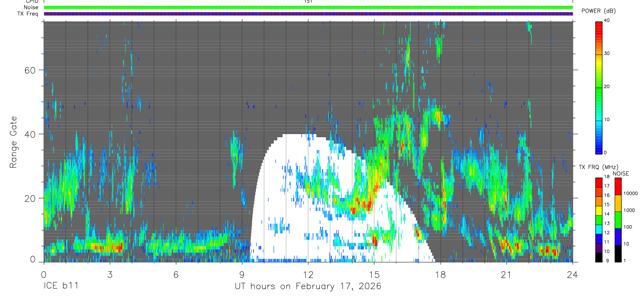Image resolution: width=644 pixels, height=297 pixels.
Task: Pick the red NOISE legend swatch above 10000
Action: click(x=618, y=186)
